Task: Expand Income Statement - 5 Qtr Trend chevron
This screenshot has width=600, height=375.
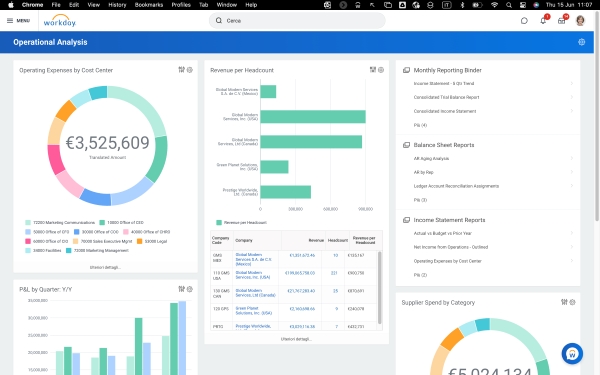Action: 571,83
